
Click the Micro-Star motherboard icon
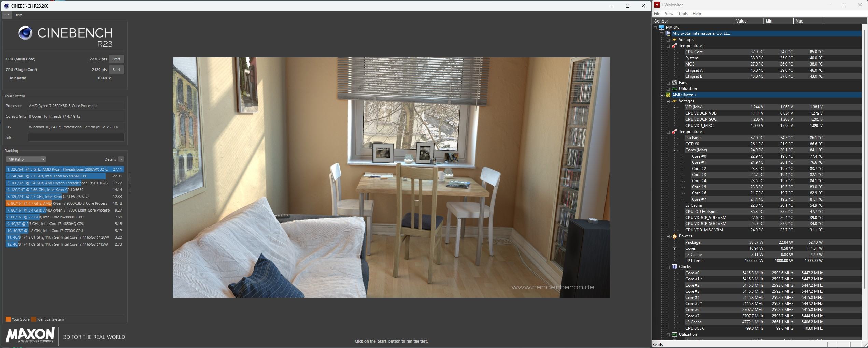(668, 33)
